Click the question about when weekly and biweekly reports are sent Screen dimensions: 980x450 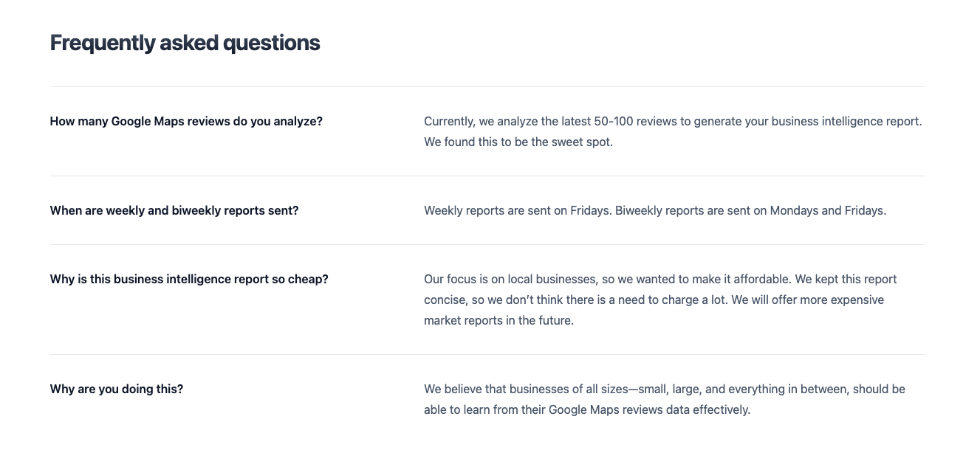coord(174,211)
